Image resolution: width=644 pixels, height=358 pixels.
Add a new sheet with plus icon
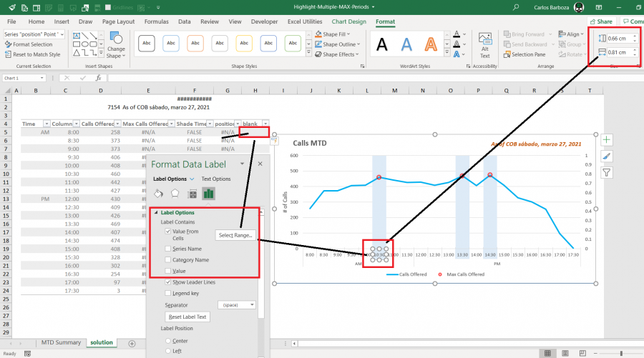pos(132,344)
